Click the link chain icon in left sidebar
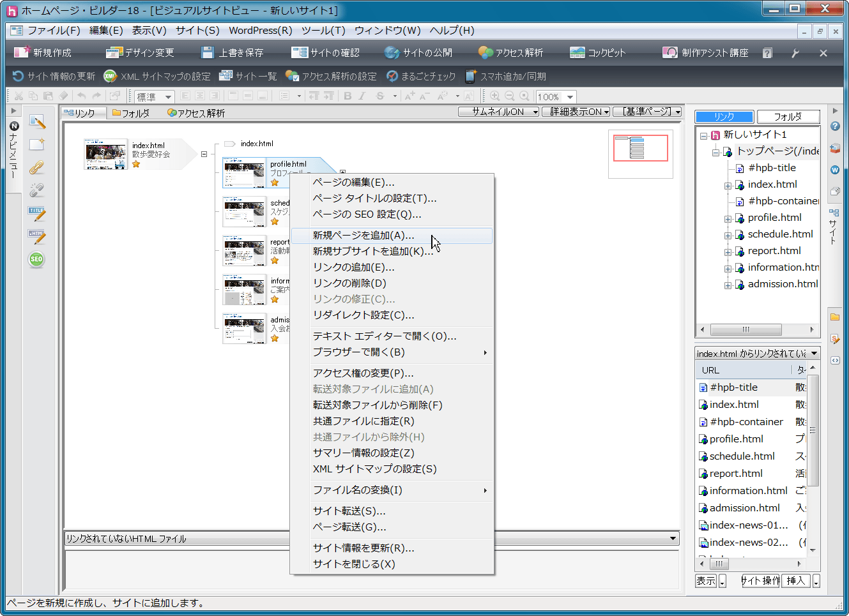The height and width of the screenshot is (616, 849). click(x=36, y=168)
